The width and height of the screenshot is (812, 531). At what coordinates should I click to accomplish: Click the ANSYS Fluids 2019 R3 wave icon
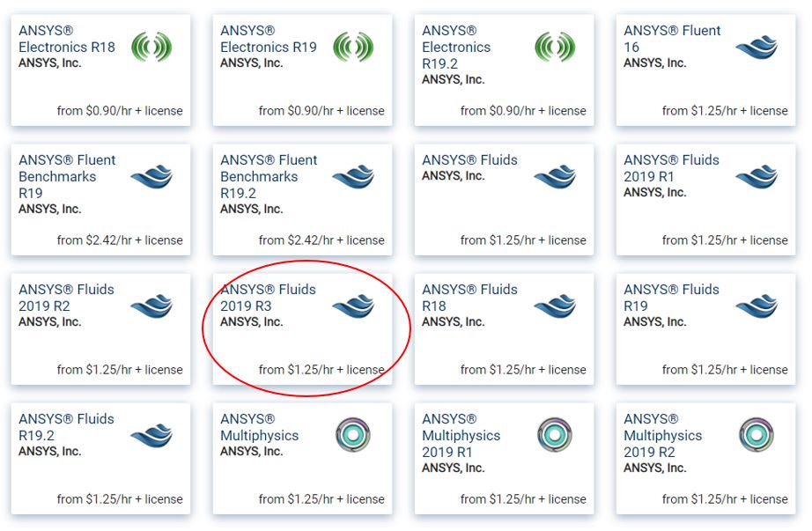353,306
